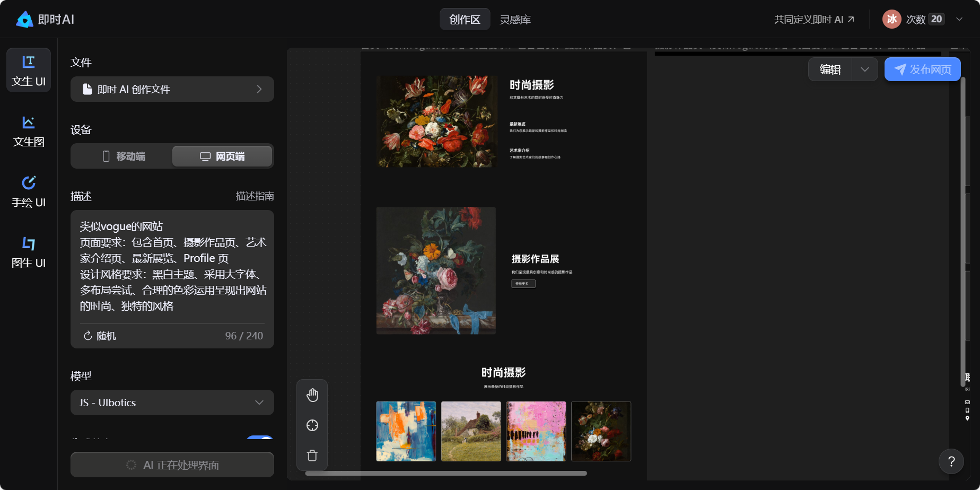Select the 图生 UI sidebar tool
This screenshot has width=980, height=490.
point(29,252)
